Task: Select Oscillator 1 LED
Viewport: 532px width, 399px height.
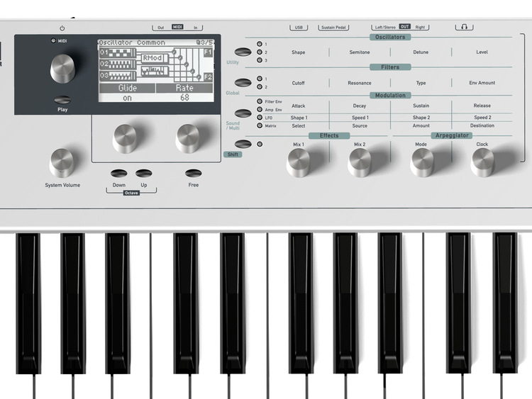Action: (x=260, y=44)
